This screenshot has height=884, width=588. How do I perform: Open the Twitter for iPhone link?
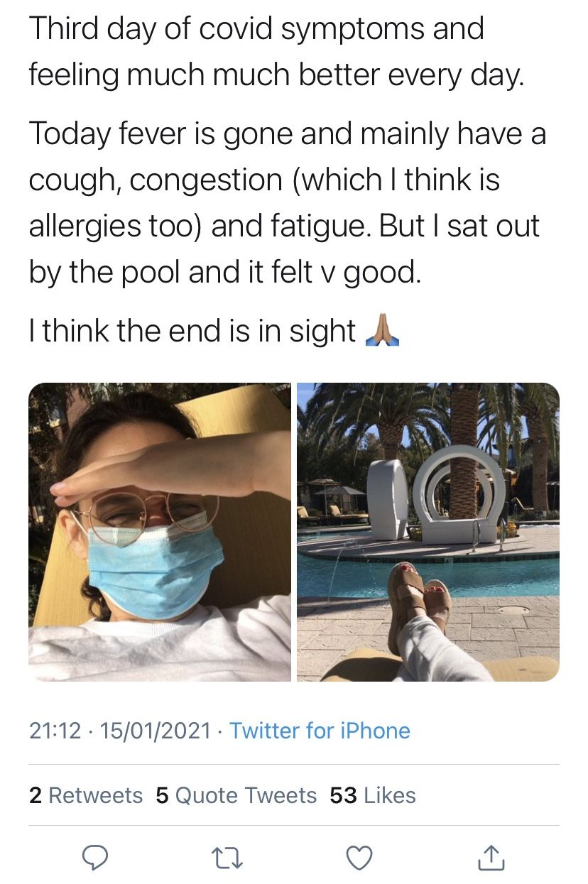(320, 731)
